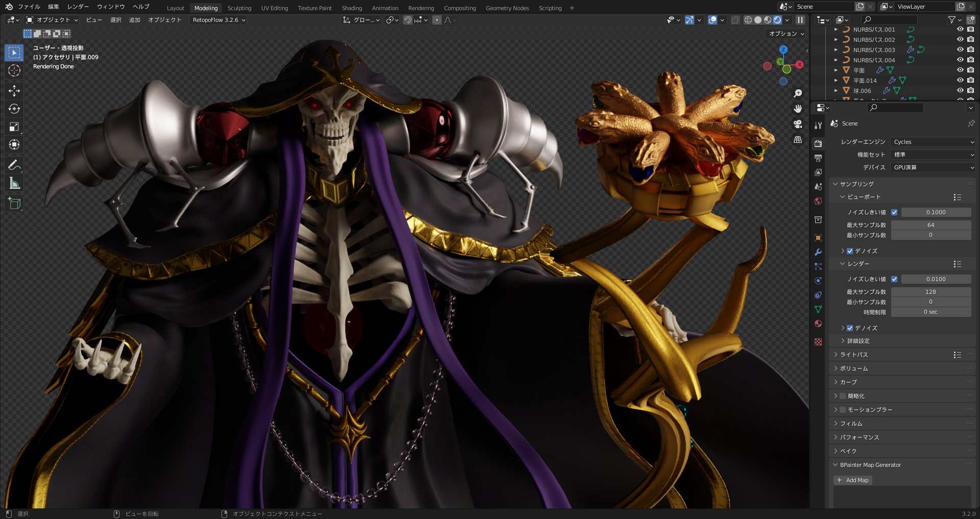Image resolution: width=980 pixels, height=519 pixels.
Task: Switch to the Sculpting workspace tab
Action: (x=239, y=8)
